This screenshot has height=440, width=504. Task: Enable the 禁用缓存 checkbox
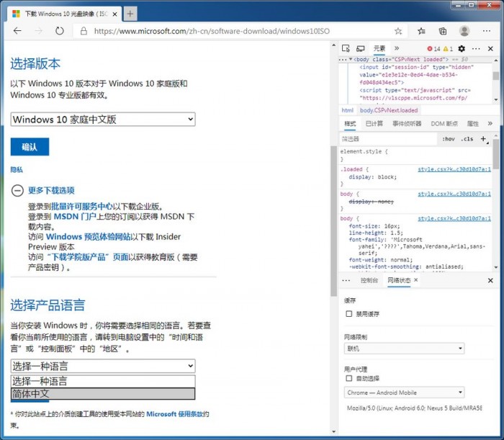point(349,314)
